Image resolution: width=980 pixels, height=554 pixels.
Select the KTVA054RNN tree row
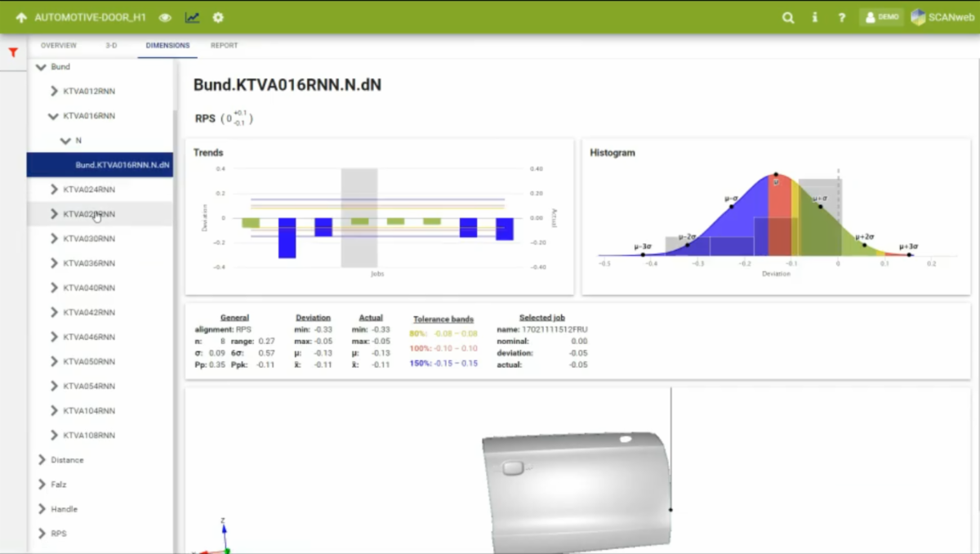coord(100,386)
